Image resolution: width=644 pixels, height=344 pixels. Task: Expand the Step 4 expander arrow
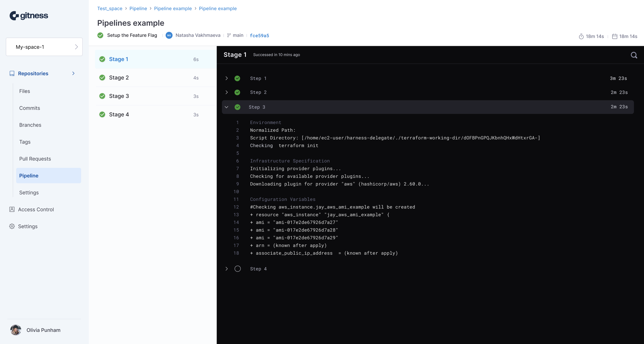(x=227, y=269)
